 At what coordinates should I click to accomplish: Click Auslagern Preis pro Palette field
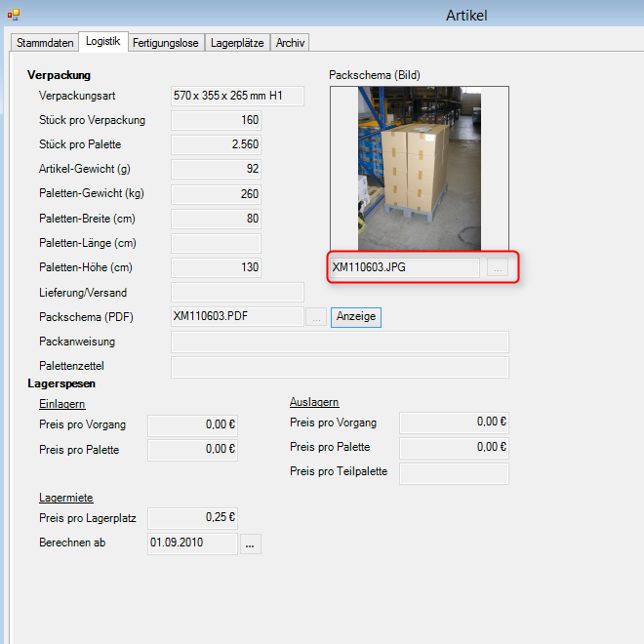[455, 448]
